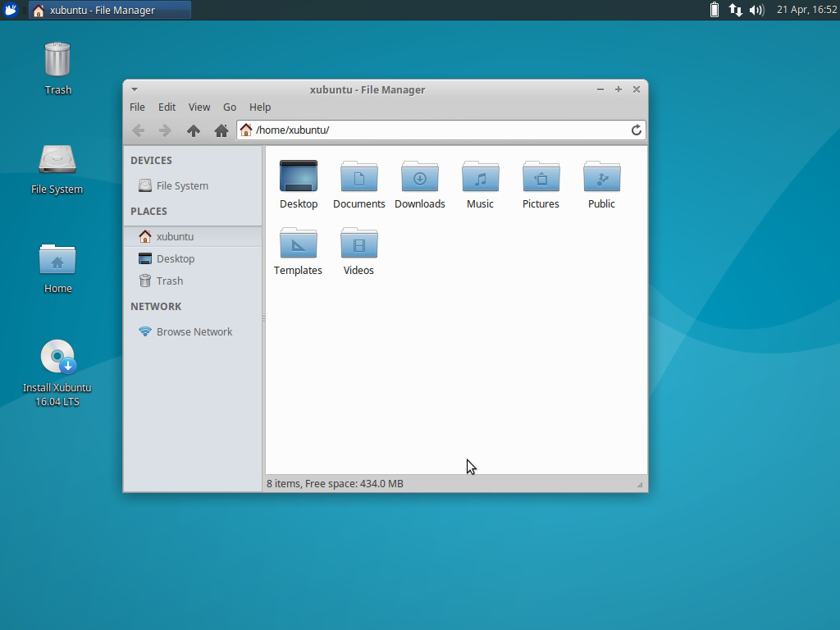Open the Downloads folder

coord(419,176)
